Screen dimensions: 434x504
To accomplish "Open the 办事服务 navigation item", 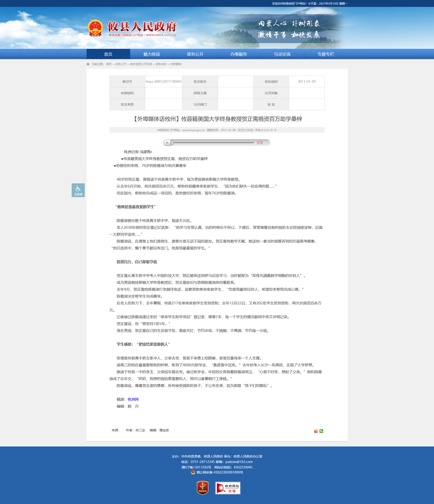I will [x=239, y=54].
